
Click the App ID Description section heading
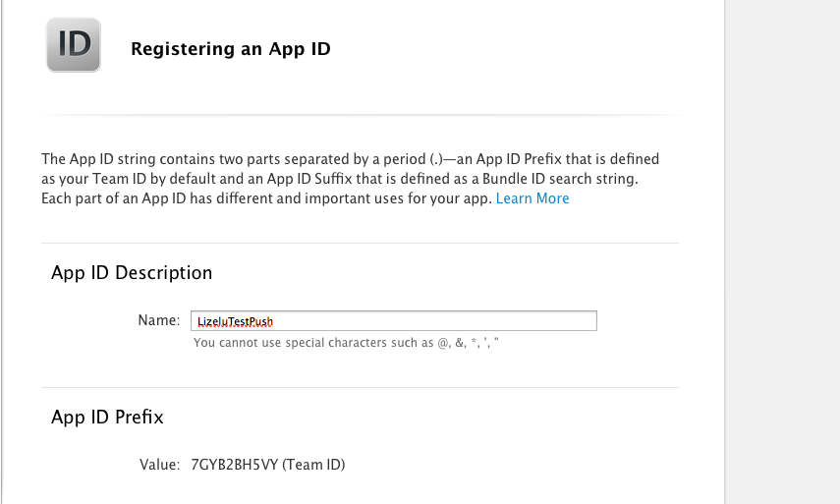[132, 272]
